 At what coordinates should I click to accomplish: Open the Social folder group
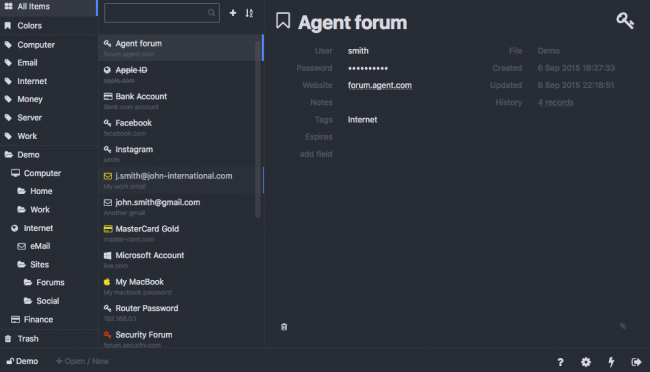(48, 301)
